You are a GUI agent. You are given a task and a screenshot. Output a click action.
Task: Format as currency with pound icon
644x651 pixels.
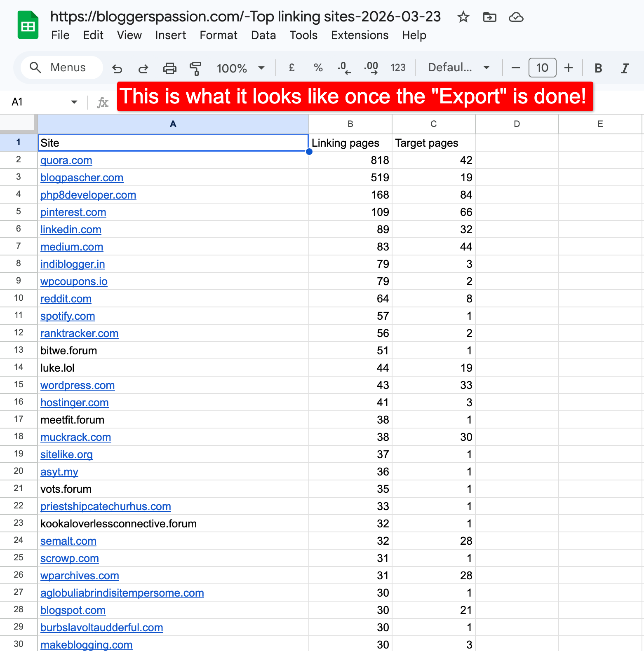(292, 68)
